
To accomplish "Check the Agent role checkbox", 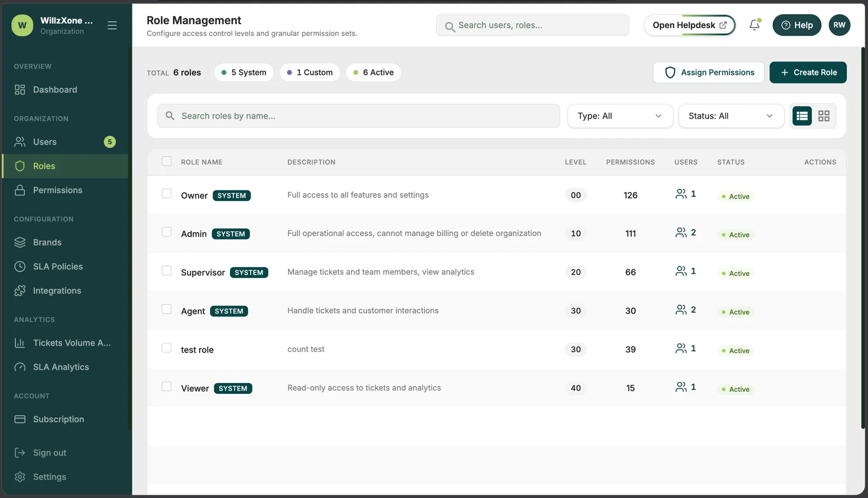I will (x=167, y=309).
